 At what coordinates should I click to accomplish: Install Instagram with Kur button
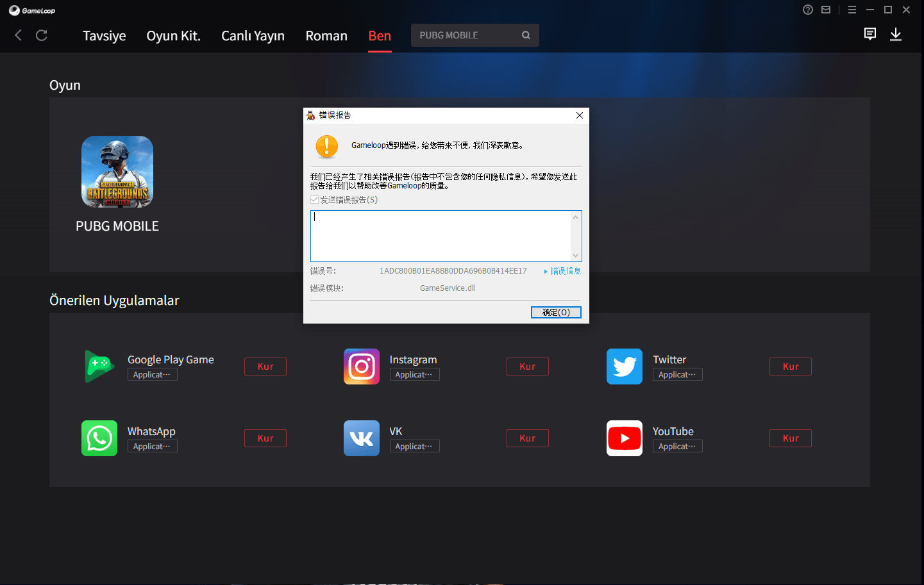[x=528, y=367]
